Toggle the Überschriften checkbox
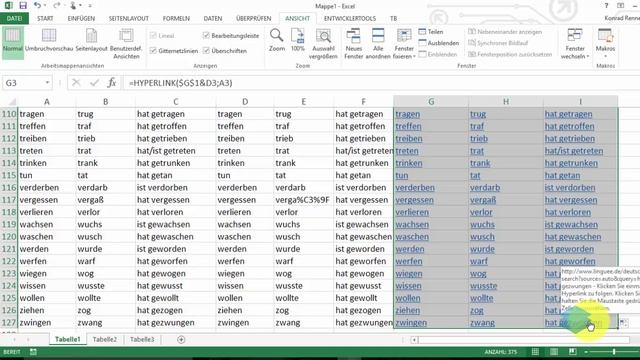Screen dimensions: 640x360 coord(206,51)
